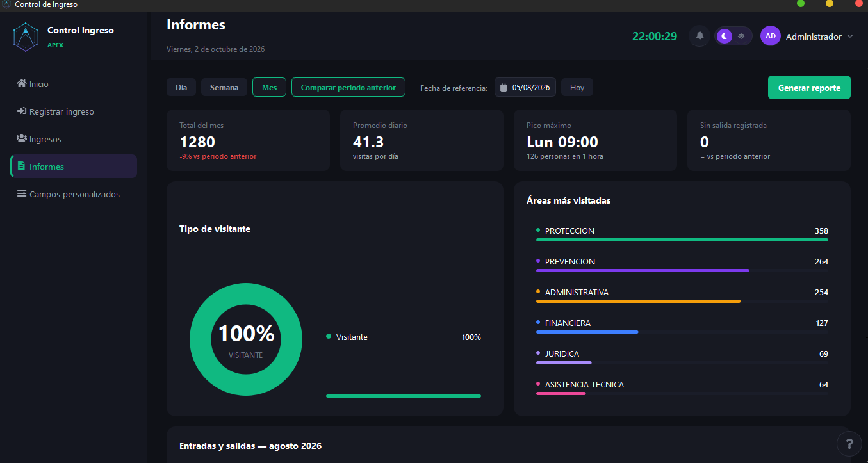Switch to dark mode with the moon toggle
The width and height of the screenshot is (868, 463).
click(x=725, y=36)
